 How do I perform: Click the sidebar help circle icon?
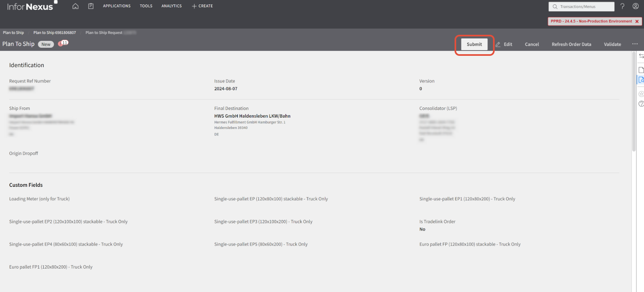pos(641,104)
